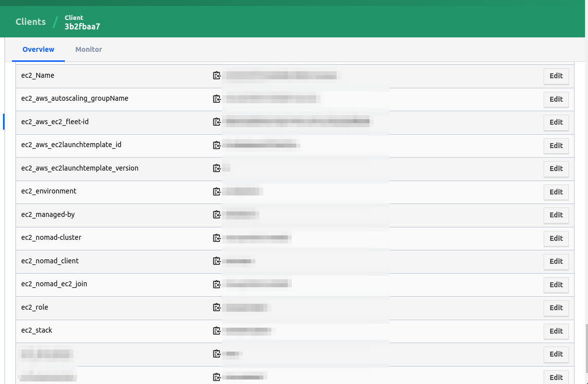Select the ec2_aws_autoscaling_groupName key text
Screen dimensions: 588x384
(75, 99)
